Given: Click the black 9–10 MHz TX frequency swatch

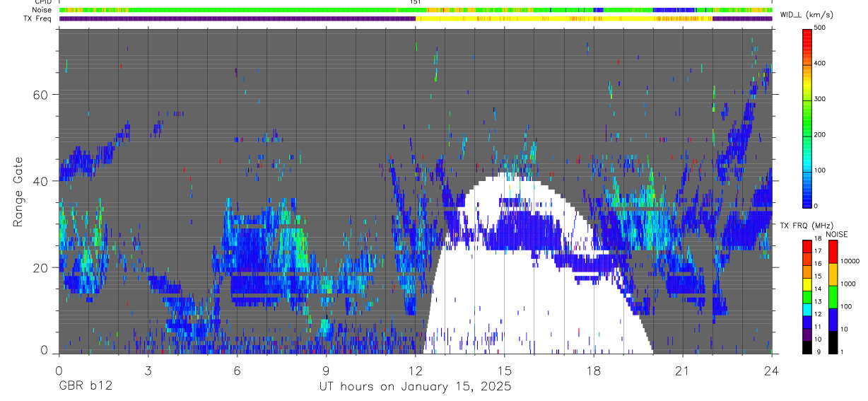Looking at the screenshot, I should tap(807, 347).
